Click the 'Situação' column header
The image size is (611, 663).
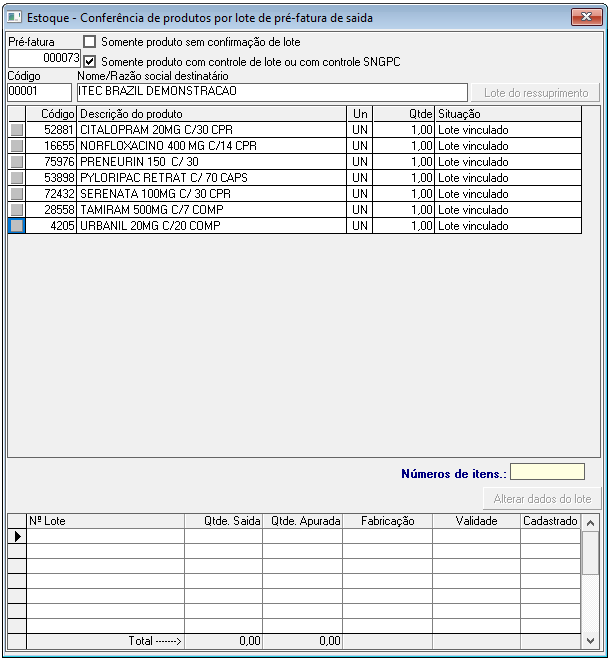tap(508, 114)
